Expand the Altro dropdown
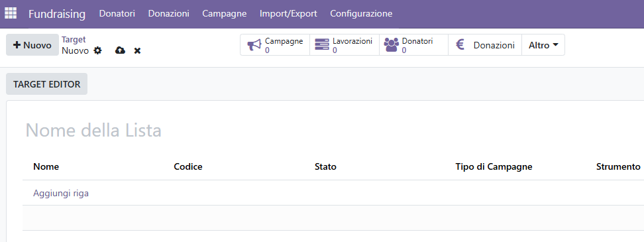 coord(543,45)
